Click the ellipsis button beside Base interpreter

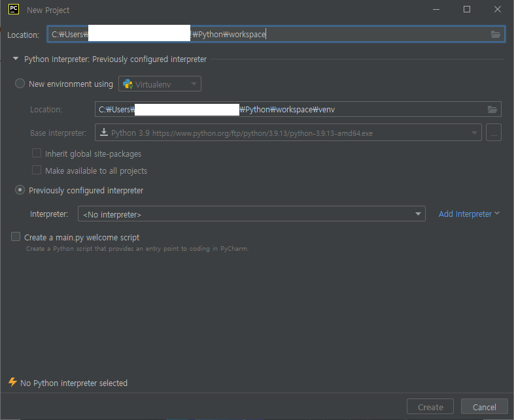pos(494,133)
